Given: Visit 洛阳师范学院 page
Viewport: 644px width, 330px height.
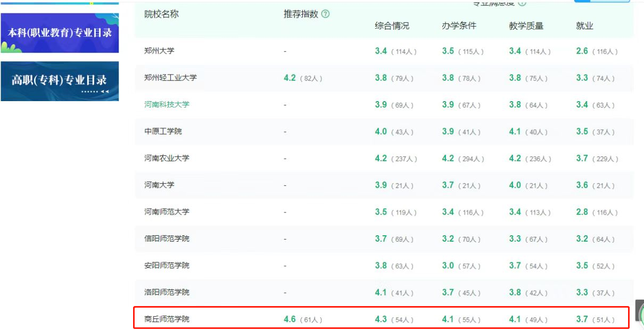Looking at the screenshot, I should pos(167,292).
